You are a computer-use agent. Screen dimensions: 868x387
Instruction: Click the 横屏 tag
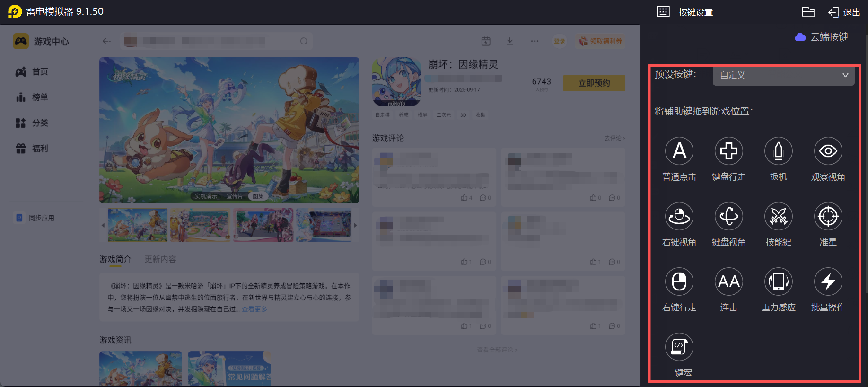point(422,115)
